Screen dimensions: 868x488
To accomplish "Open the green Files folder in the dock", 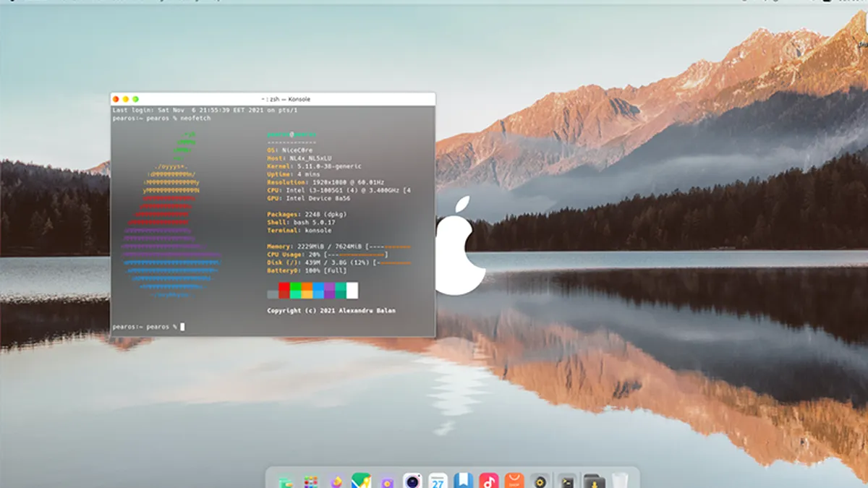I will (x=286, y=481).
